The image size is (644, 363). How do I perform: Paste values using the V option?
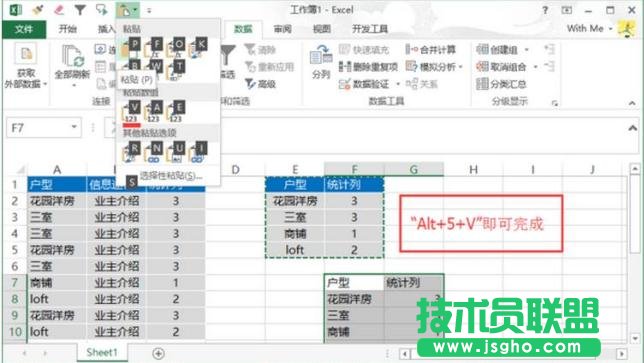tap(130, 112)
